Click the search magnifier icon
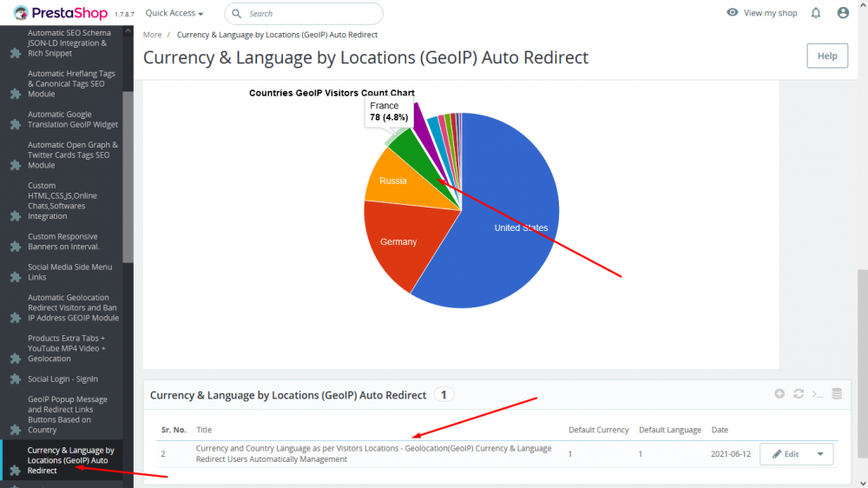 pyautogui.click(x=236, y=13)
